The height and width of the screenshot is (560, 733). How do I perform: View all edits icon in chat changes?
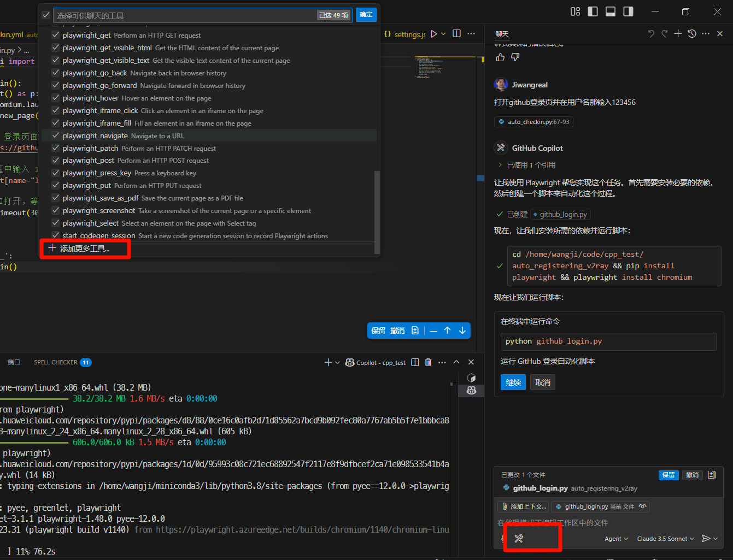[x=712, y=475]
